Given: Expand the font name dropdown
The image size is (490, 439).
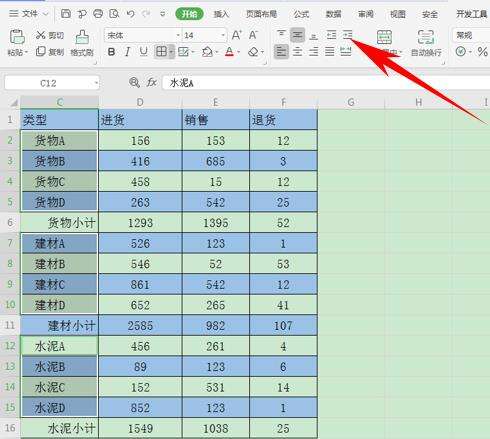Looking at the screenshot, I should (178, 35).
